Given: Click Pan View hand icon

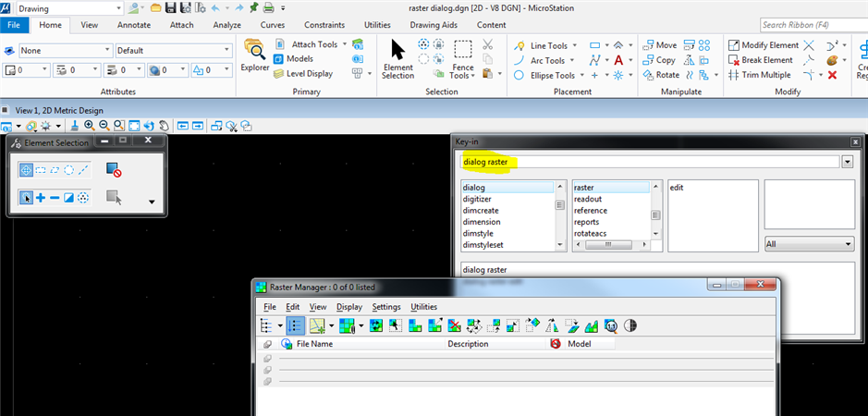Looking at the screenshot, I should [164, 127].
